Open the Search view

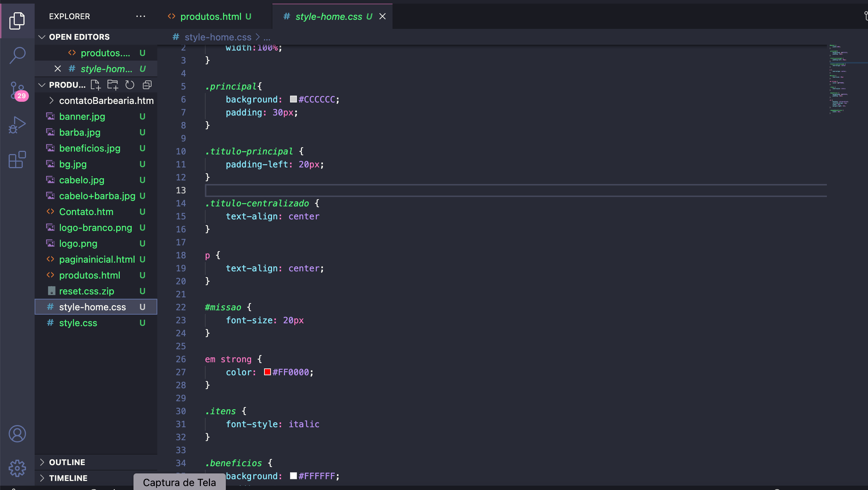tap(17, 55)
